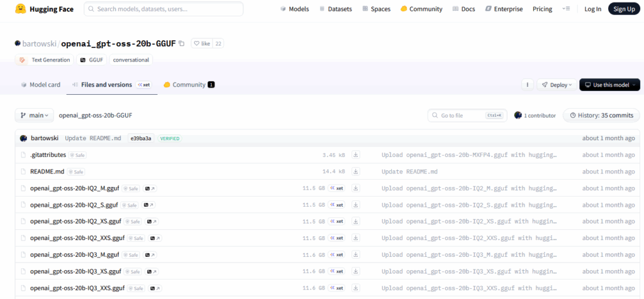Open Docs in top navigation
This screenshot has width=644, height=299.
coord(464,9)
